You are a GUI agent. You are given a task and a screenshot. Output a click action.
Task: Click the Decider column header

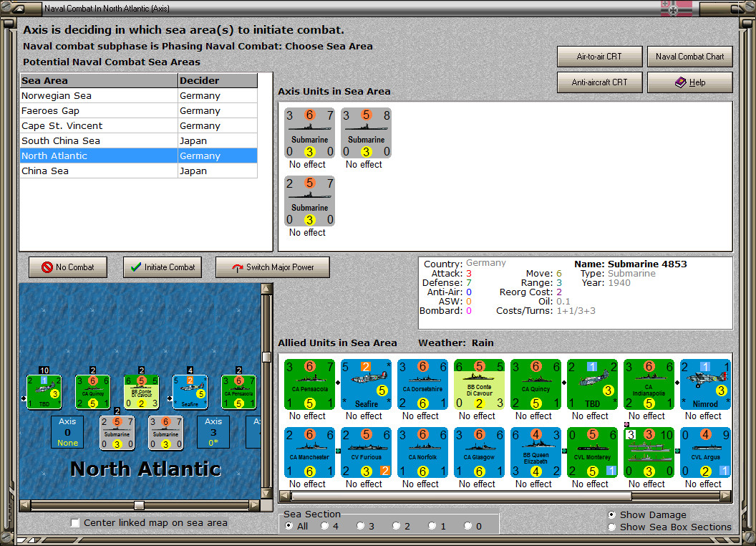(x=218, y=81)
